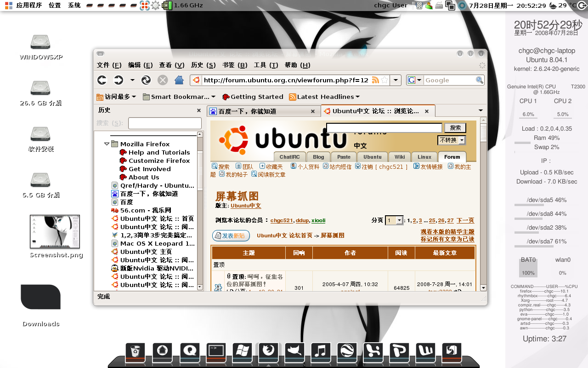Close the 百度一下 tab
Image resolution: width=588 pixels, height=368 pixels.
coord(313,111)
